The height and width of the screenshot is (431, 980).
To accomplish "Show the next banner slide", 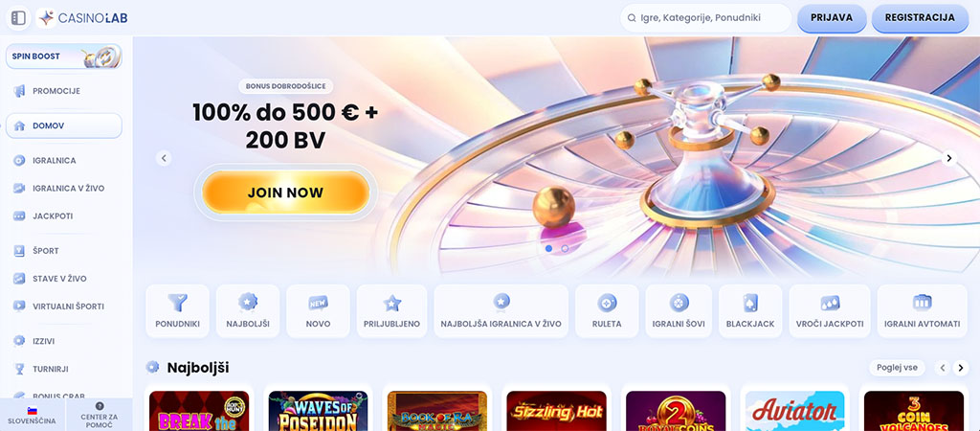I will point(948,158).
